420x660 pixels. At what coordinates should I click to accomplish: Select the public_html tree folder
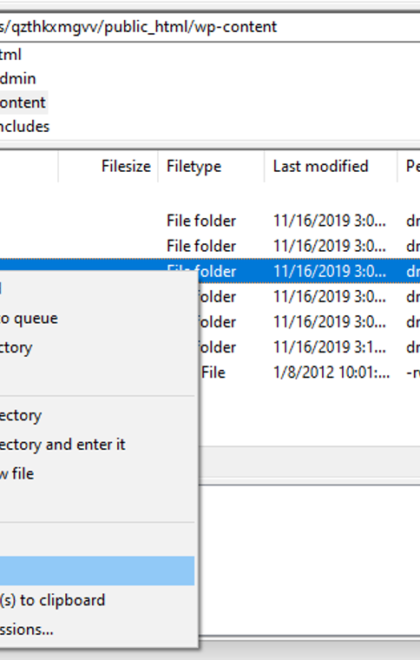[11, 54]
